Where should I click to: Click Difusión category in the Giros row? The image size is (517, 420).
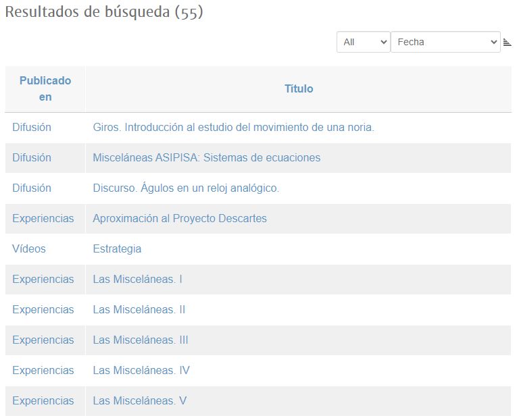click(32, 128)
